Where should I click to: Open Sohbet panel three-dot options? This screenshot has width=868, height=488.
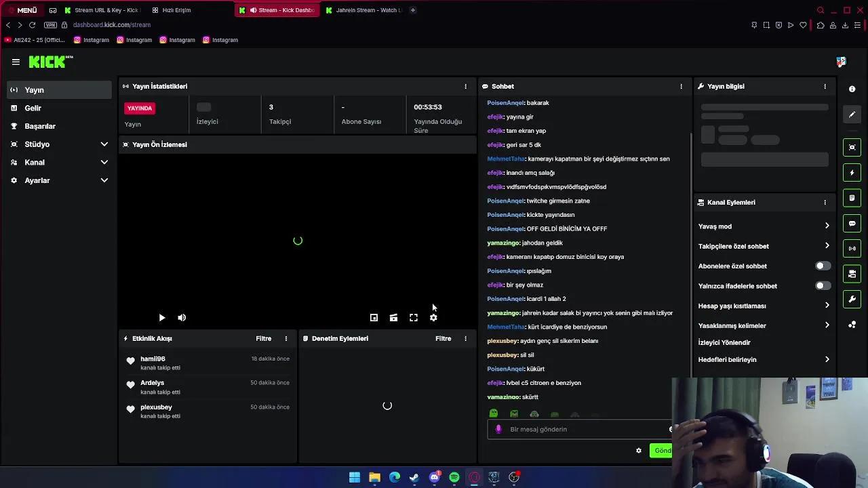tap(681, 86)
